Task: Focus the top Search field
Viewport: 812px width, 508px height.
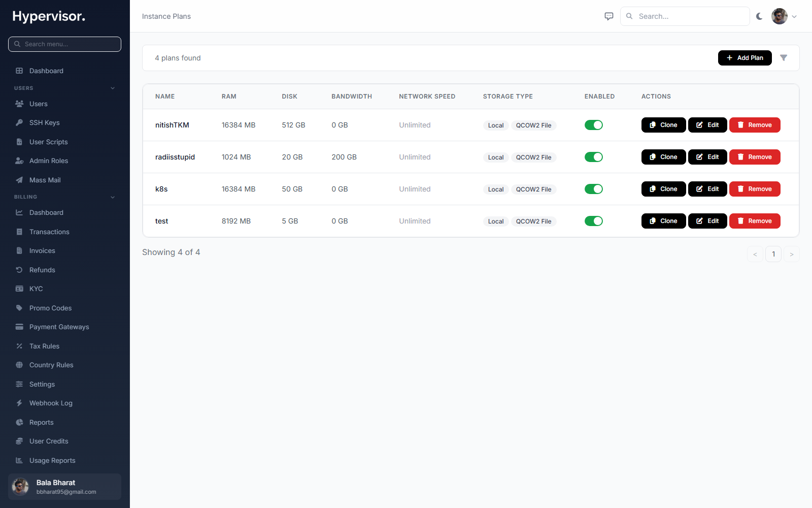Action: tap(685, 16)
